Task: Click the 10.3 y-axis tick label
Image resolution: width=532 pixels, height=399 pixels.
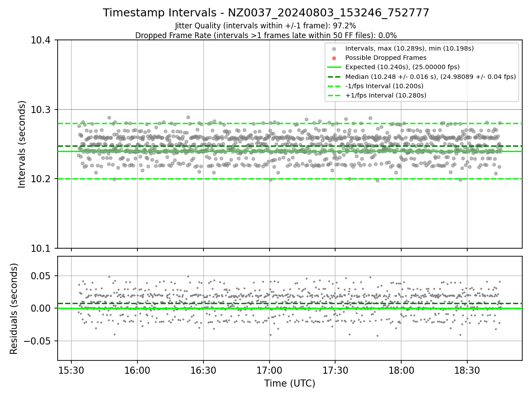Action: [42, 110]
